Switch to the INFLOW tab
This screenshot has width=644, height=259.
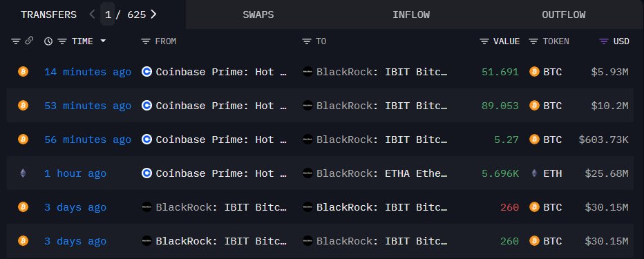[411, 15]
